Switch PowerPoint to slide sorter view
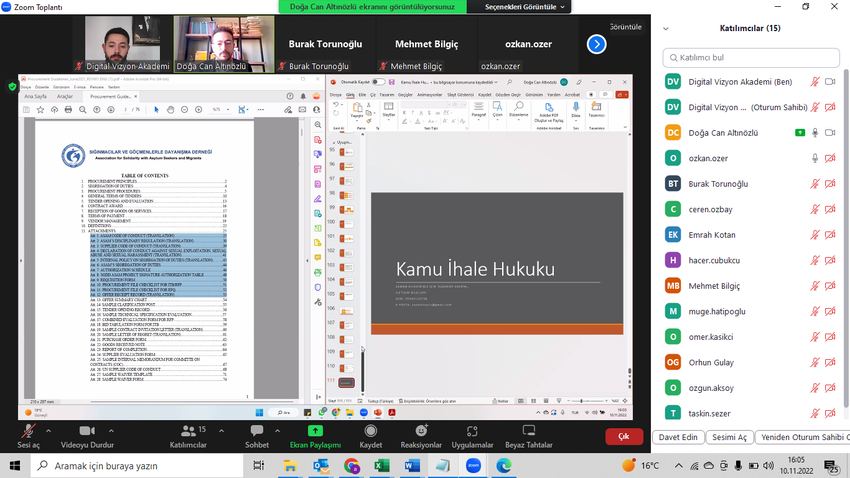Viewport: 850px width, 478px height. click(533, 401)
